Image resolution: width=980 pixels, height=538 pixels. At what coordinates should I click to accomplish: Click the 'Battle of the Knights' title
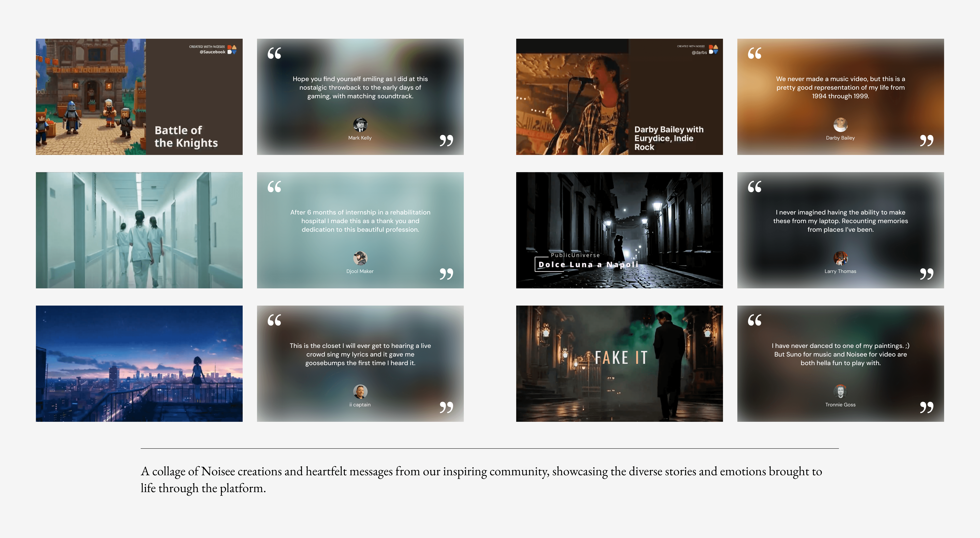click(x=186, y=136)
